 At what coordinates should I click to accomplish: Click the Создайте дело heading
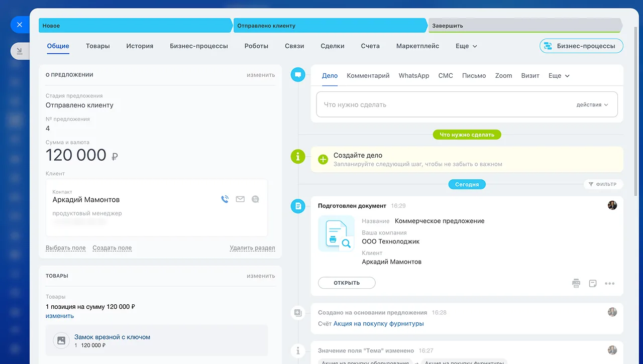pos(358,156)
